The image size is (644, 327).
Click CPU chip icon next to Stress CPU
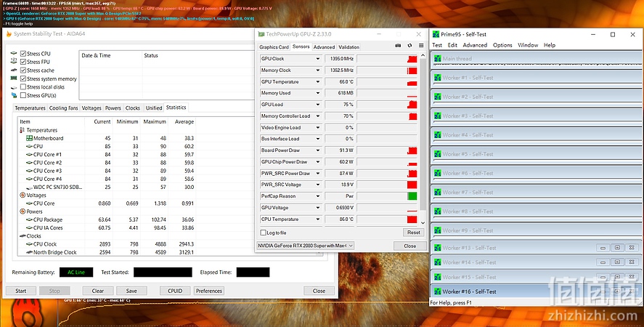pyautogui.click(x=14, y=54)
